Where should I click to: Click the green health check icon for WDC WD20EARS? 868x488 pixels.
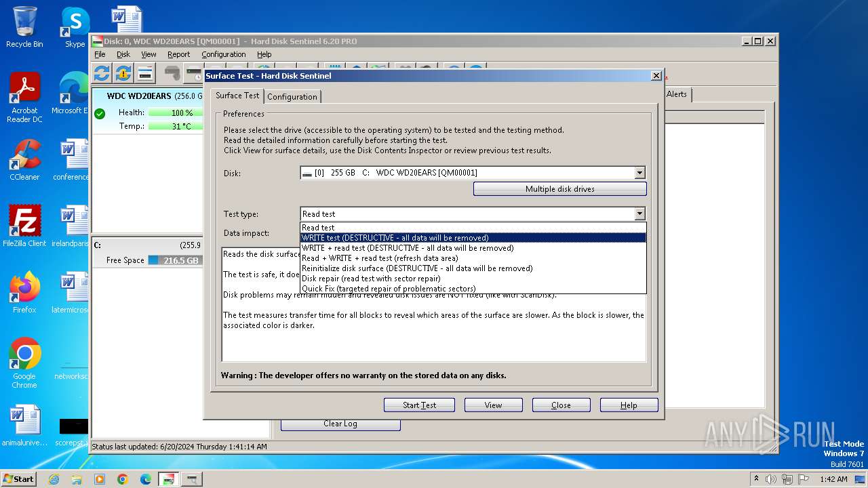pyautogui.click(x=100, y=113)
